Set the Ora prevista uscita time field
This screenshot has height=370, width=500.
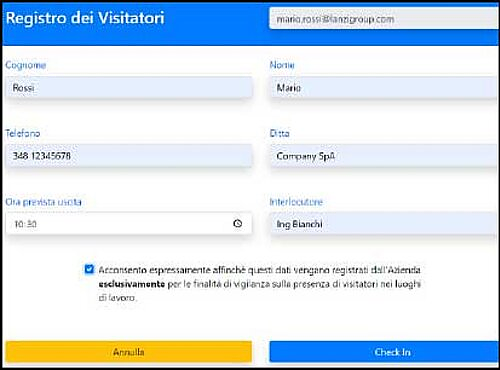(x=129, y=224)
